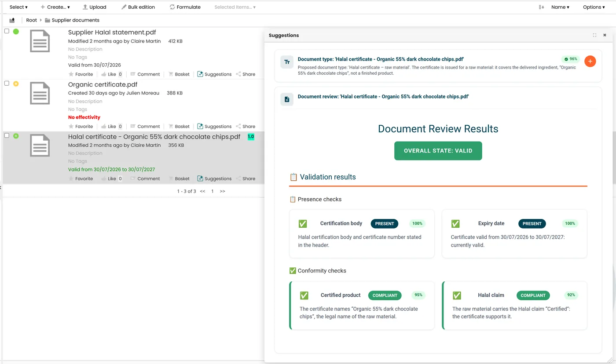The height and width of the screenshot is (364, 616).
Task: Click the 1.0 version badge
Action: 251,137
